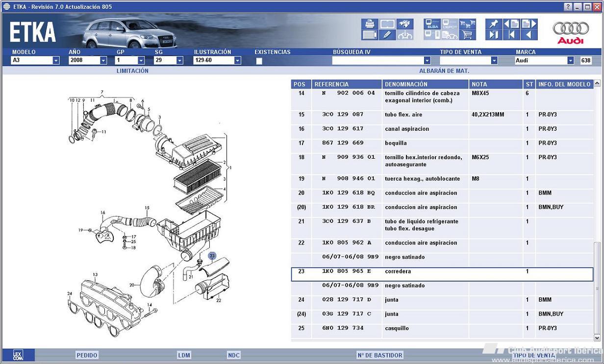604x364 pixels.
Task: Open the AÑO dropdown showing 2008
Action: [x=103, y=61]
